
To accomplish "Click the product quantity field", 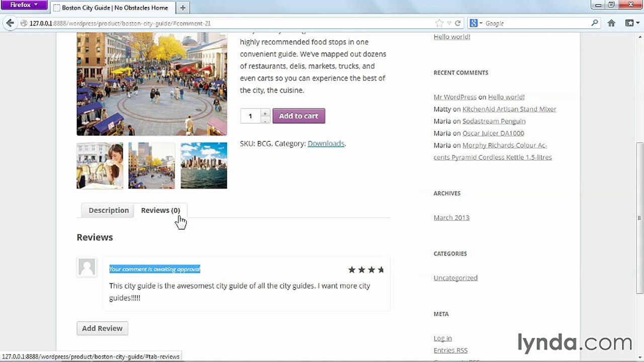I will tap(250, 116).
